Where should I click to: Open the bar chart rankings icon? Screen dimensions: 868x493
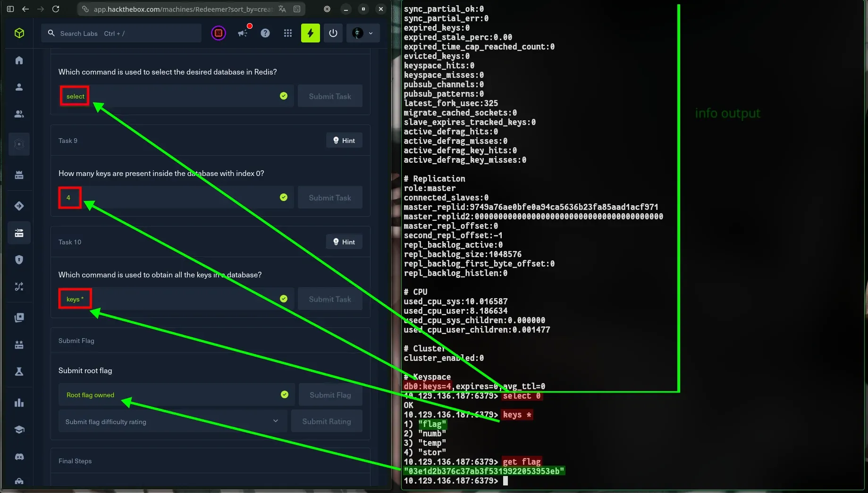click(19, 403)
